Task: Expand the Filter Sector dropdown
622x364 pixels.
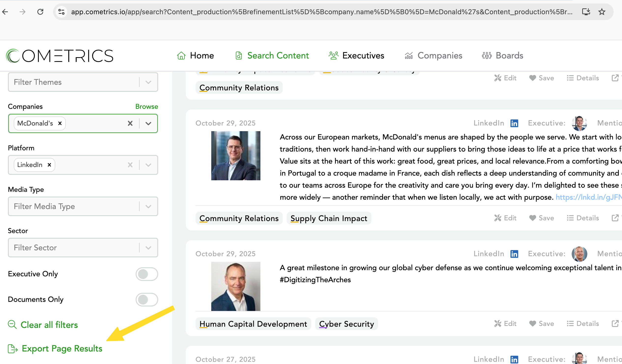Action: 148,248
